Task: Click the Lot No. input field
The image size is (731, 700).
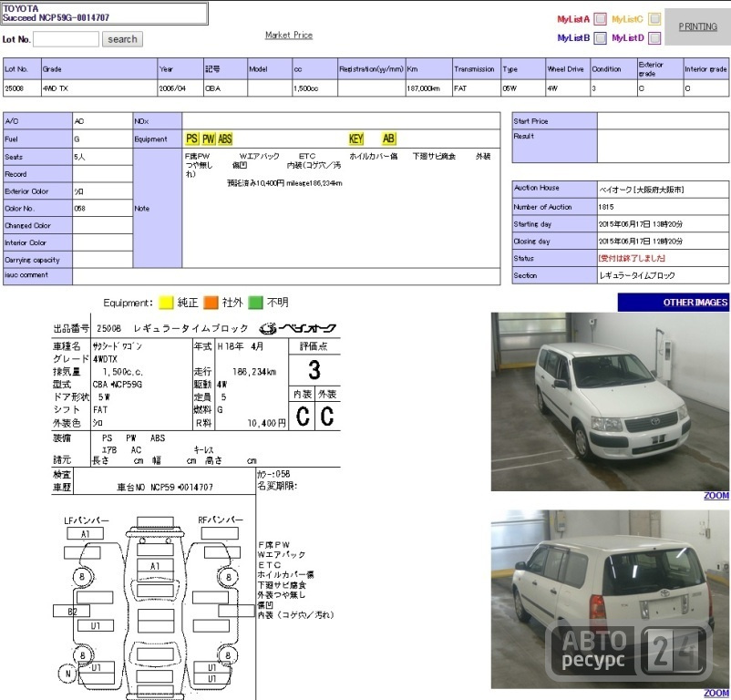Action: coord(67,39)
